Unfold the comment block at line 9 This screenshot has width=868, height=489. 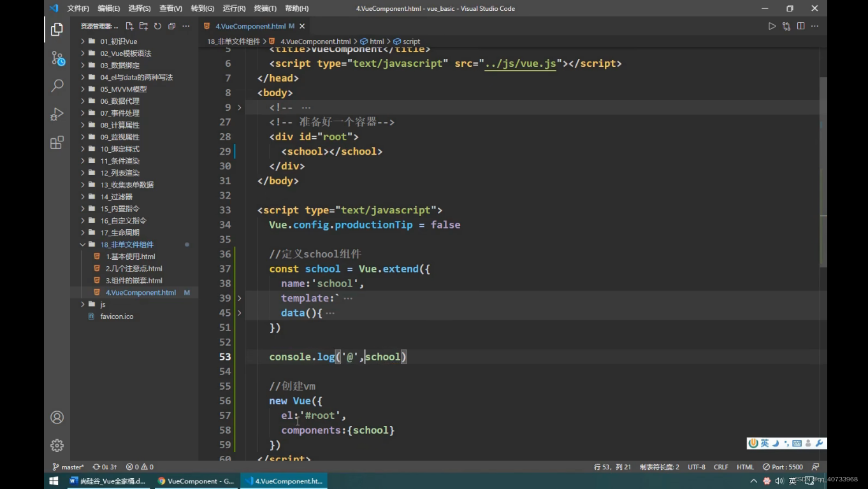tap(240, 108)
